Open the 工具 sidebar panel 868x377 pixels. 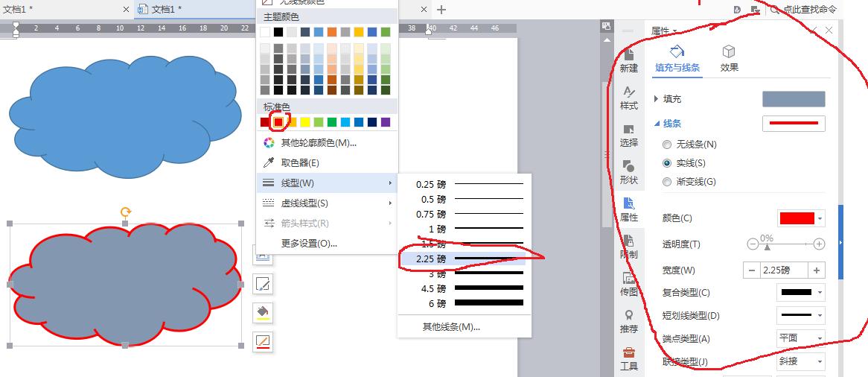(x=629, y=358)
